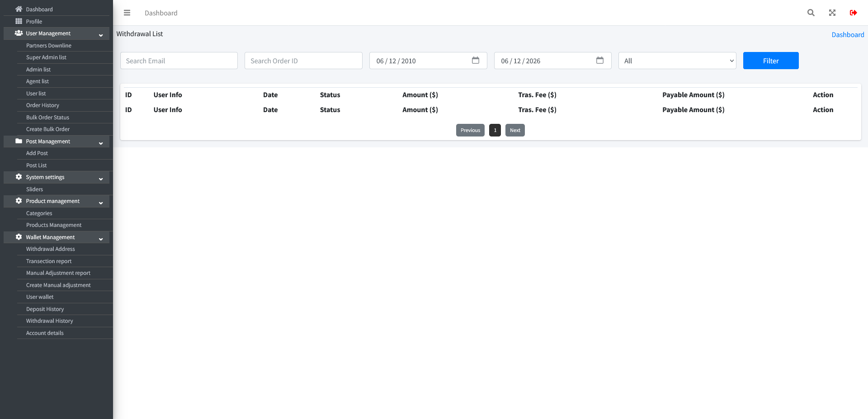
Task: Open calendar picker for the 2010 date
Action: (476, 60)
